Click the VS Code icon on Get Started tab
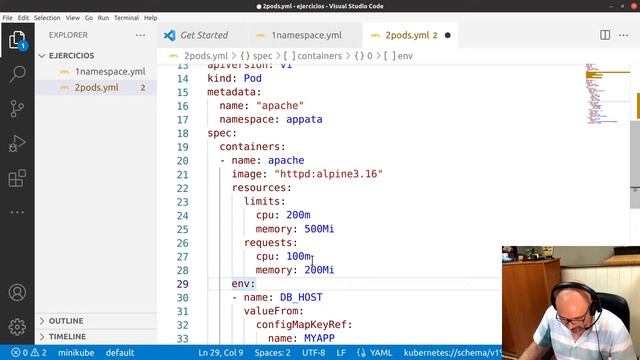 [x=169, y=36]
